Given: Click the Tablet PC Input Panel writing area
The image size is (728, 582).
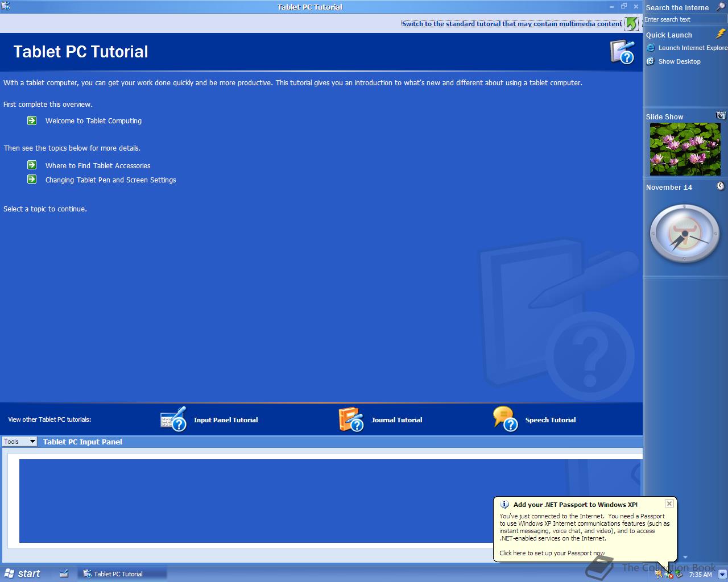Looking at the screenshot, I should point(330,501).
